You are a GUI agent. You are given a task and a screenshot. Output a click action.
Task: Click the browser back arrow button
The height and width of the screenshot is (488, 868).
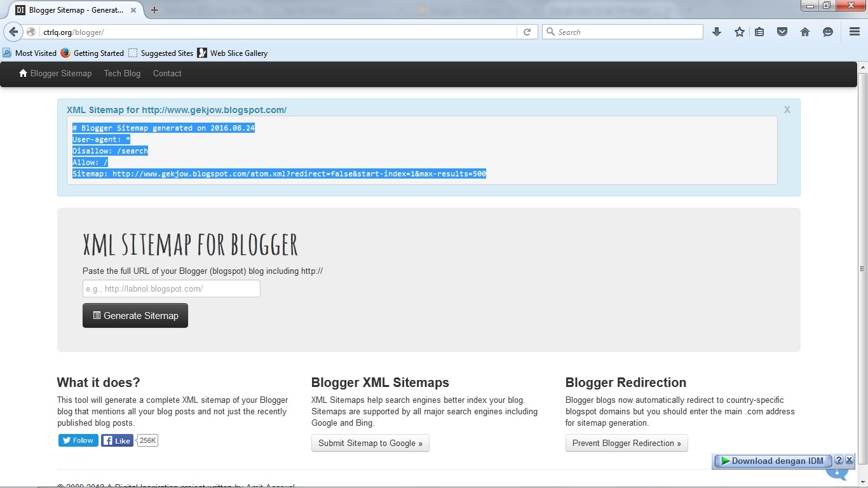(13, 32)
